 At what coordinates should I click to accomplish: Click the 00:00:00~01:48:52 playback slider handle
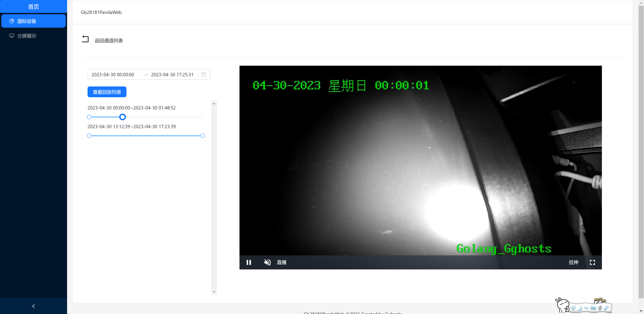[x=122, y=117]
